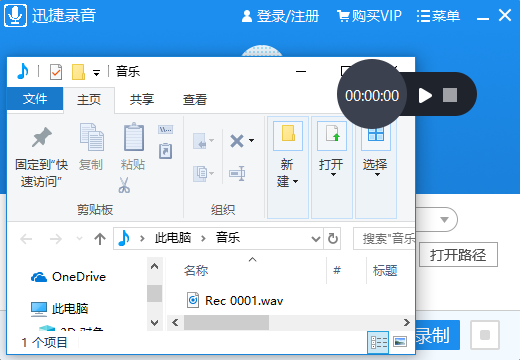Refresh the 音乐 folder

(x=332, y=239)
